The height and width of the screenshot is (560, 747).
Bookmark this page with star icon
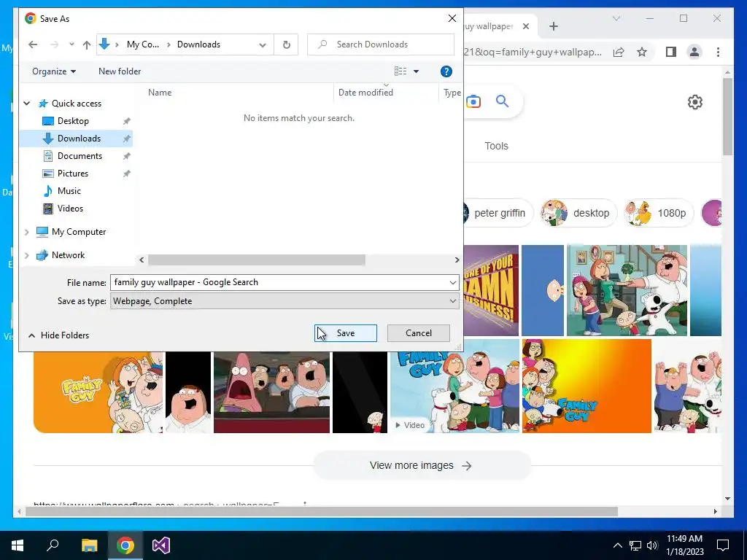point(642,52)
